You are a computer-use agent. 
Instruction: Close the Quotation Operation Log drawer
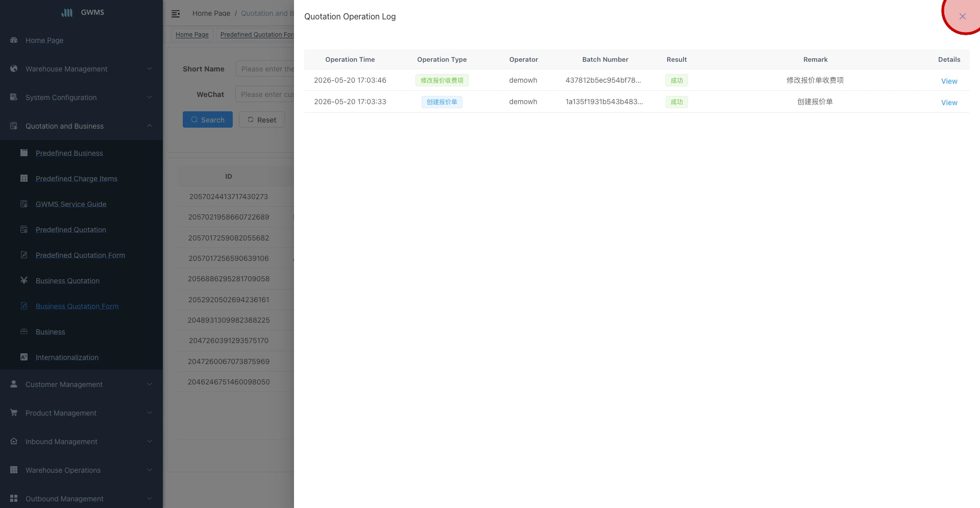pyautogui.click(x=962, y=16)
